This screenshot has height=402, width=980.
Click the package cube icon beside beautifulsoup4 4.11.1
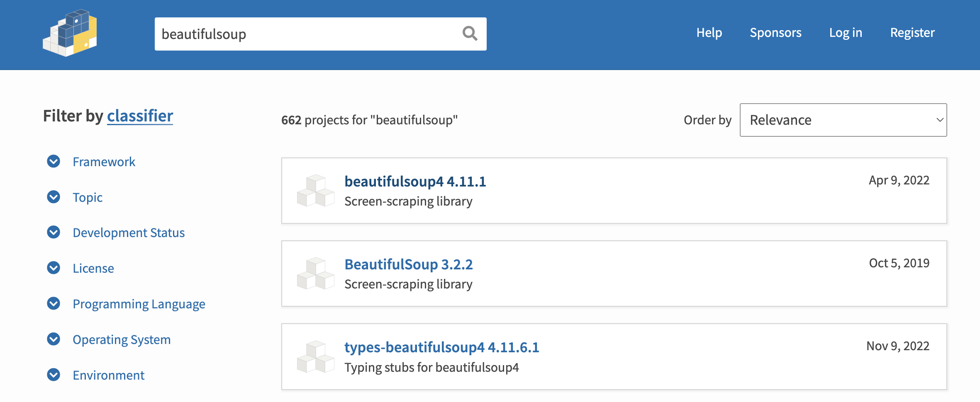[315, 190]
